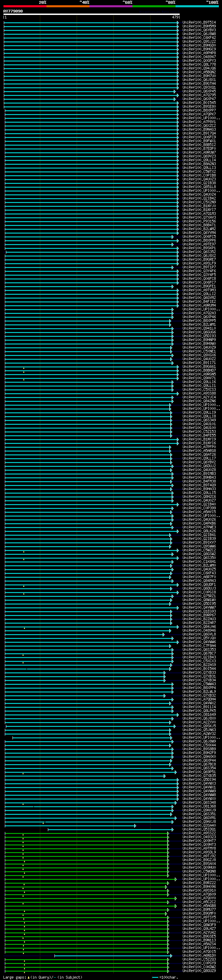Open hit UniRef100_B9H5M9
Viewport: 222px width, 980px height.
(199, 26)
